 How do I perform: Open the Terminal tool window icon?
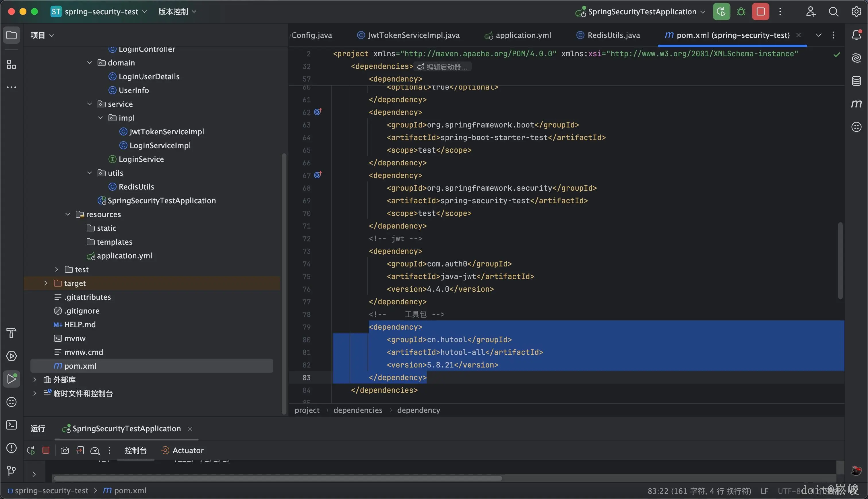[x=11, y=425]
